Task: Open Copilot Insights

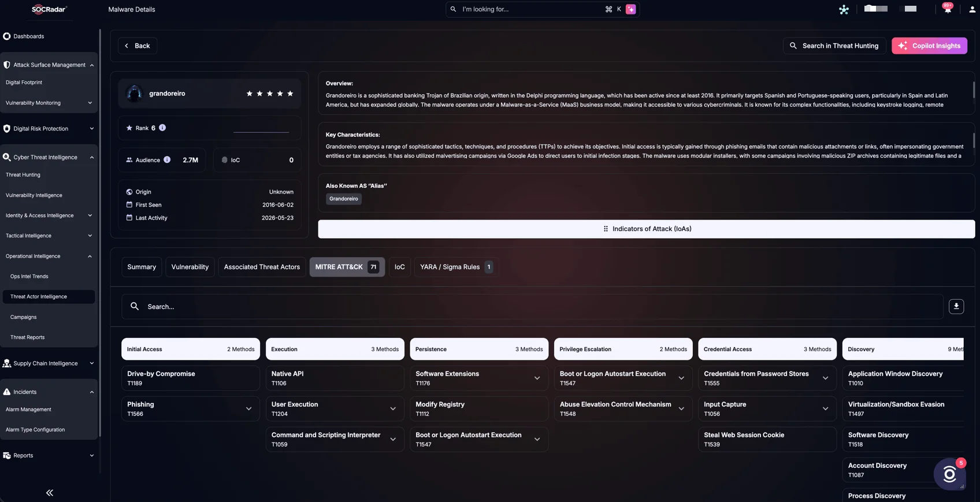Action: pos(929,46)
